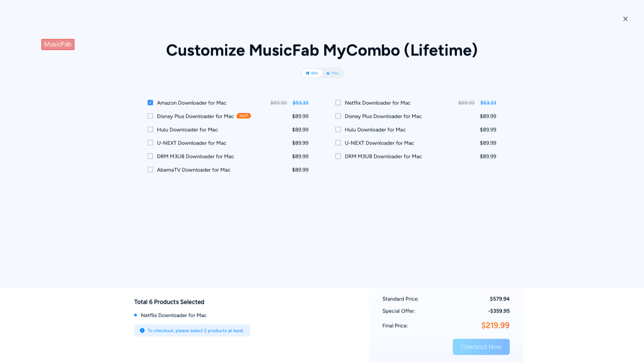Click the $89.99 price in the AbemaTV row

(300, 170)
